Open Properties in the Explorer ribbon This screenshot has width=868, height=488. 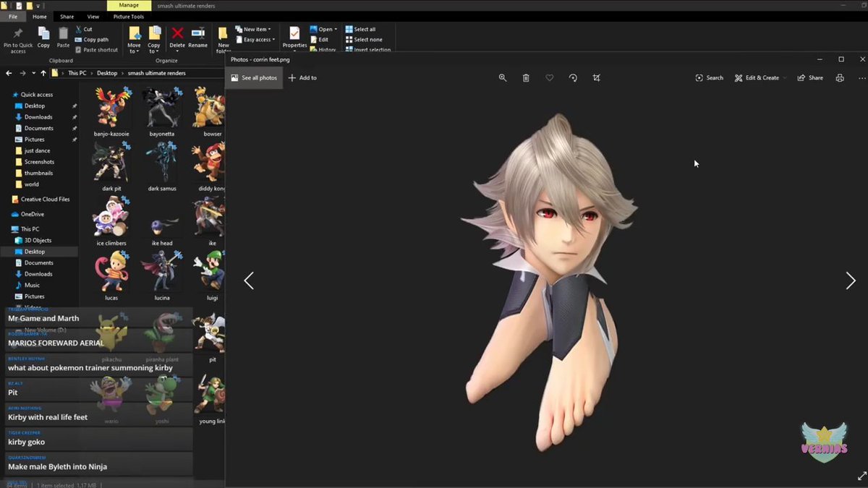[x=294, y=38]
